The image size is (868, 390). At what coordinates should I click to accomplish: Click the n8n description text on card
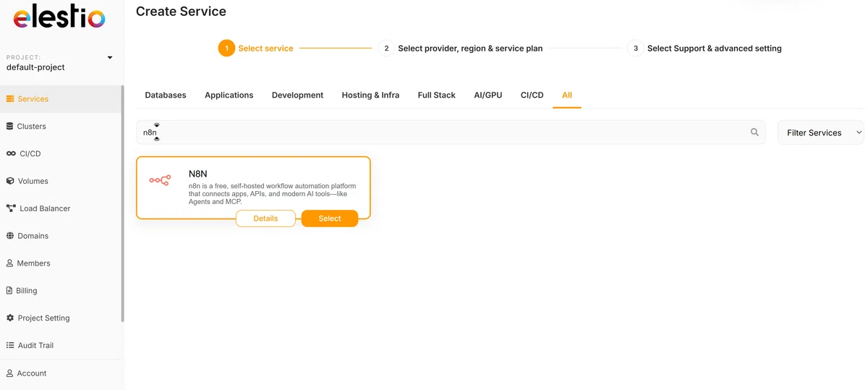pyautogui.click(x=273, y=194)
